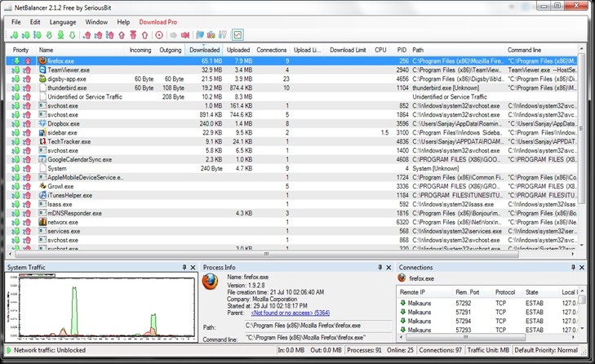
Task: Click the red circle block-traffic toolbar icon
Action: point(158,35)
